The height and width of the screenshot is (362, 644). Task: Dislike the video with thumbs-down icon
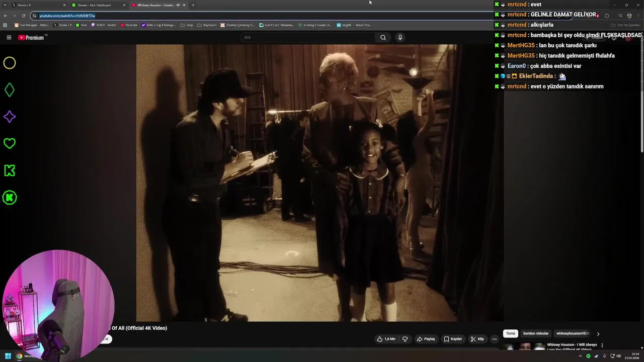pyautogui.click(x=405, y=339)
